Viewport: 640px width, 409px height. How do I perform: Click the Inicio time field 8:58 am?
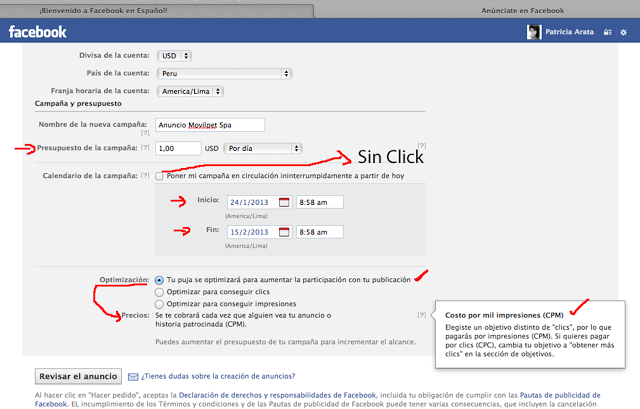[320, 202]
